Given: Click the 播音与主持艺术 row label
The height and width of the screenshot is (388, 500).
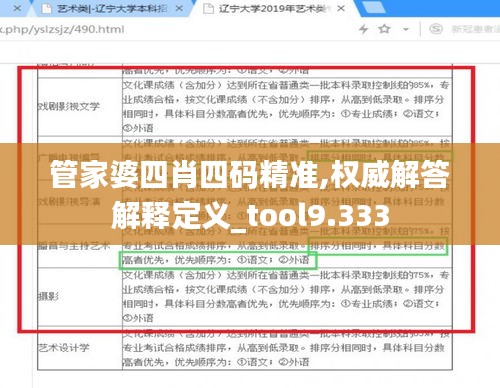Looking at the screenshot, I should [x=73, y=246].
